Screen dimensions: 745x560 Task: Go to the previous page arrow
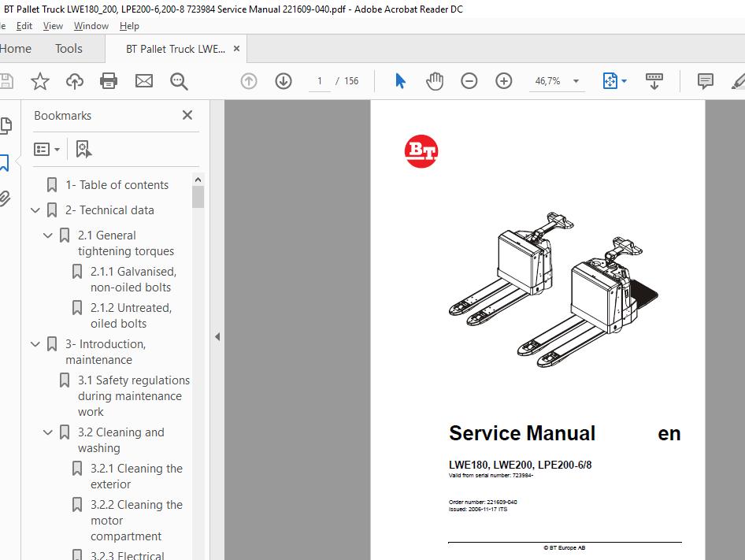(x=249, y=81)
